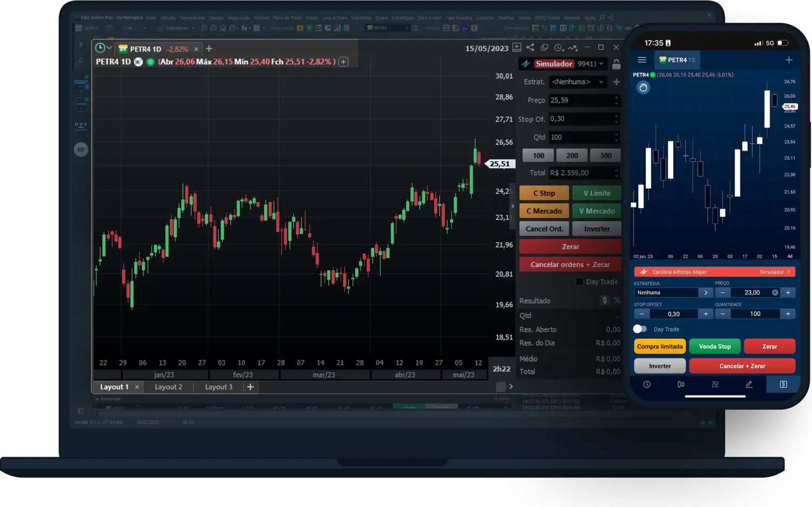Tap the candlestick icon in mobile bottom bar
The width and height of the screenshot is (812, 507).
point(681,385)
